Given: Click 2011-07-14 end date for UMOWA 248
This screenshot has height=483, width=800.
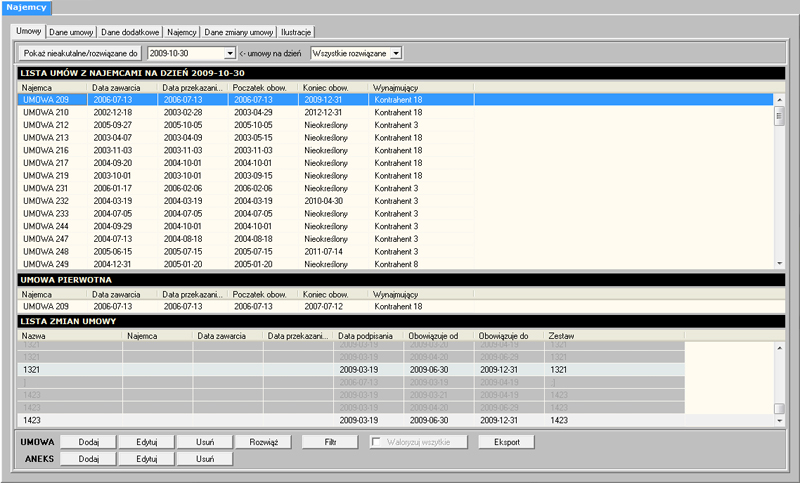Looking at the screenshot, I should (323, 251).
